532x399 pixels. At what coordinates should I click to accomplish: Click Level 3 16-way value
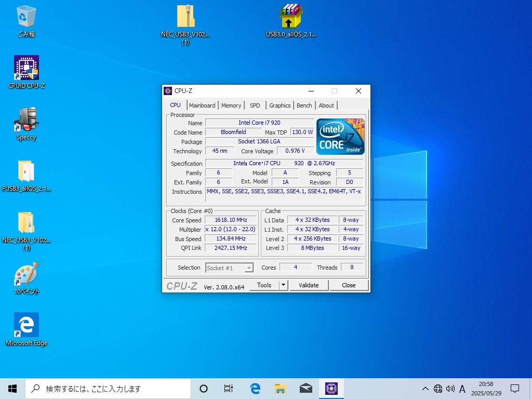click(351, 248)
